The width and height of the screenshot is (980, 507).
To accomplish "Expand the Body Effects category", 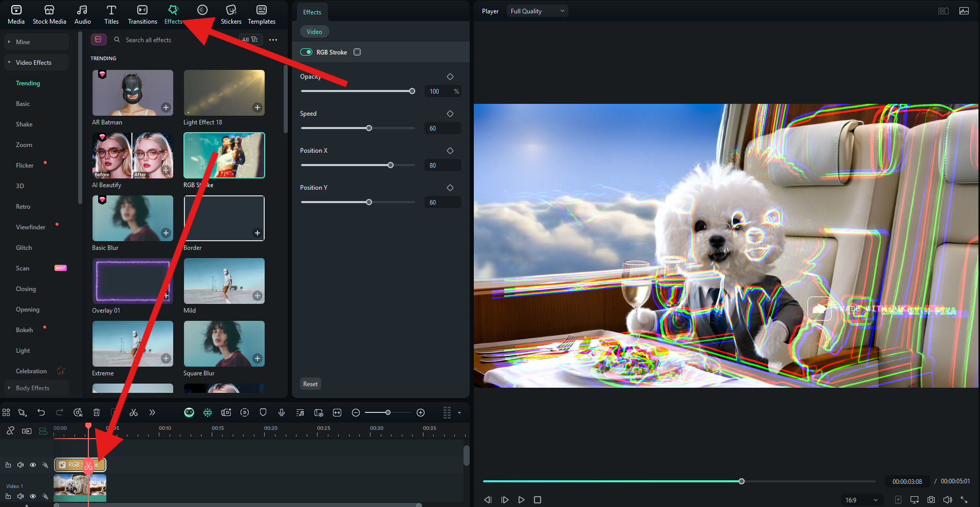I will pos(36,388).
